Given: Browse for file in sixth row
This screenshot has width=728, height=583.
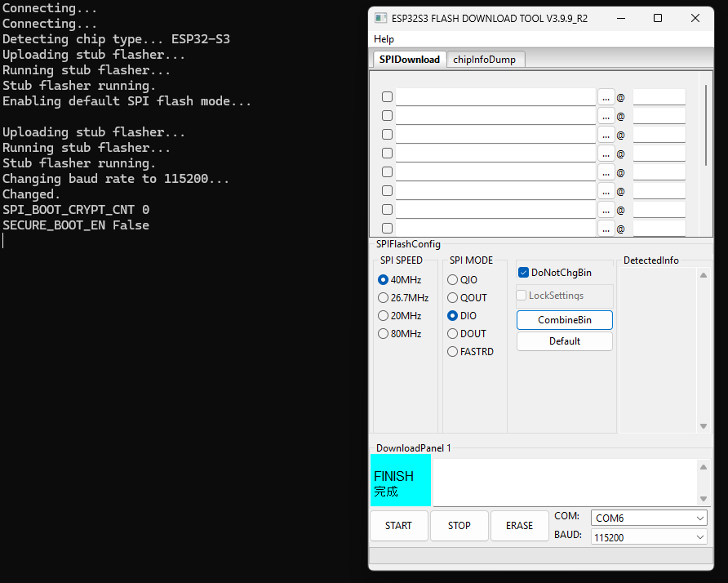Looking at the screenshot, I should [x=606, y=191].
